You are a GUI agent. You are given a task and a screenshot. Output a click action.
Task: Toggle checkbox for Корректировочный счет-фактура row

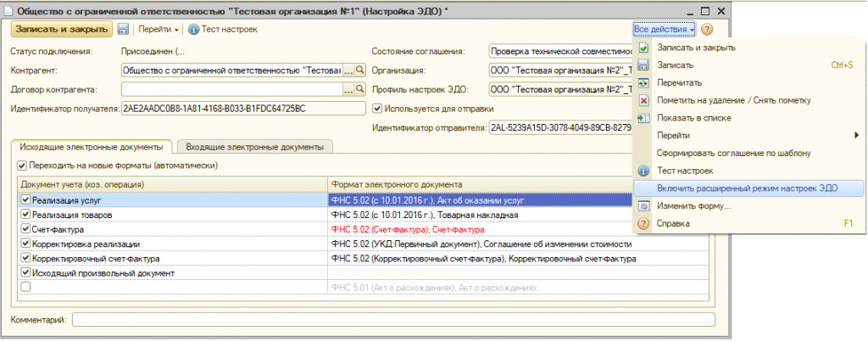point(25,258)
